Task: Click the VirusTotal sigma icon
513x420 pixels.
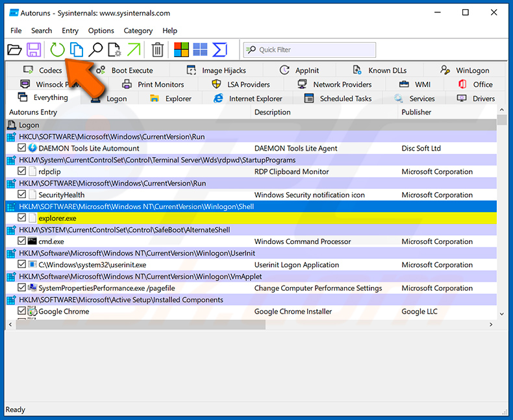Action: [x=219, y=50]
